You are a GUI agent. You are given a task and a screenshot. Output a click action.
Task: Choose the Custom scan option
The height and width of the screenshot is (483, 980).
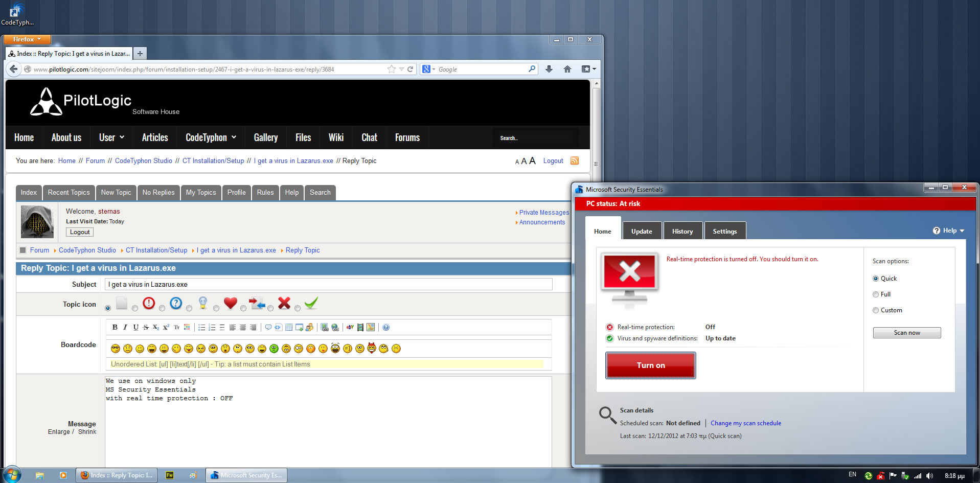876,310
